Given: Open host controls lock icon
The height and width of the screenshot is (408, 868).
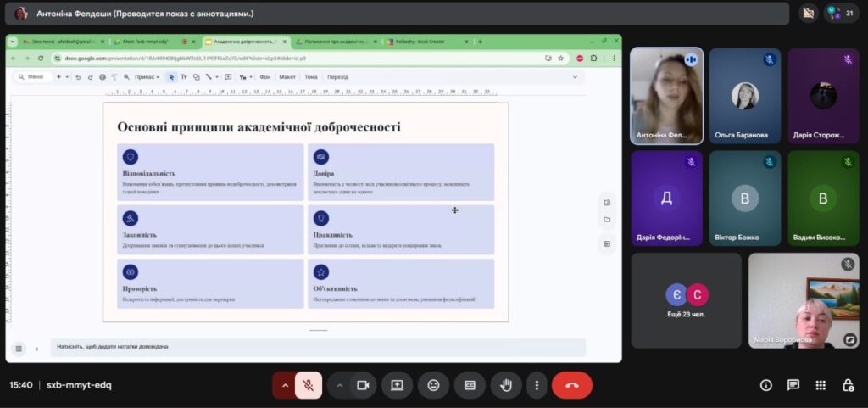Looking at the screenshot, I should point(848,385).
